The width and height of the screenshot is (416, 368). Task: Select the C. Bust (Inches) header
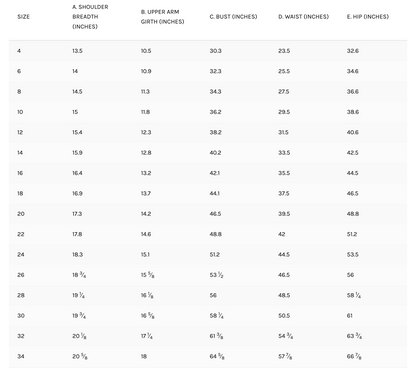[x=233, y=17]
